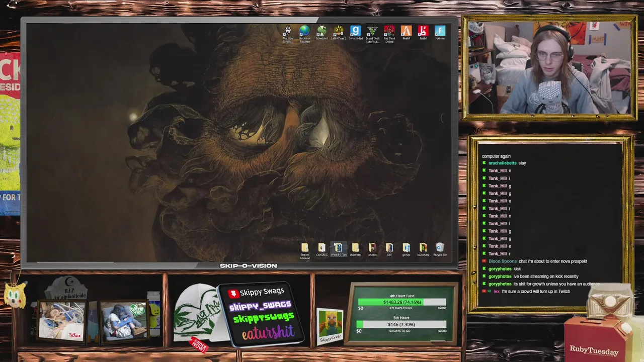The height and width of the screenshot is (362, 644).
Task: Launch the FiveM shortcut
Action: pos(407,33)
